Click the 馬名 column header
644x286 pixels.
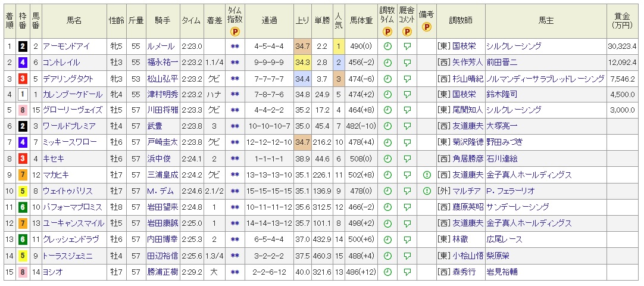click(74, 20)
